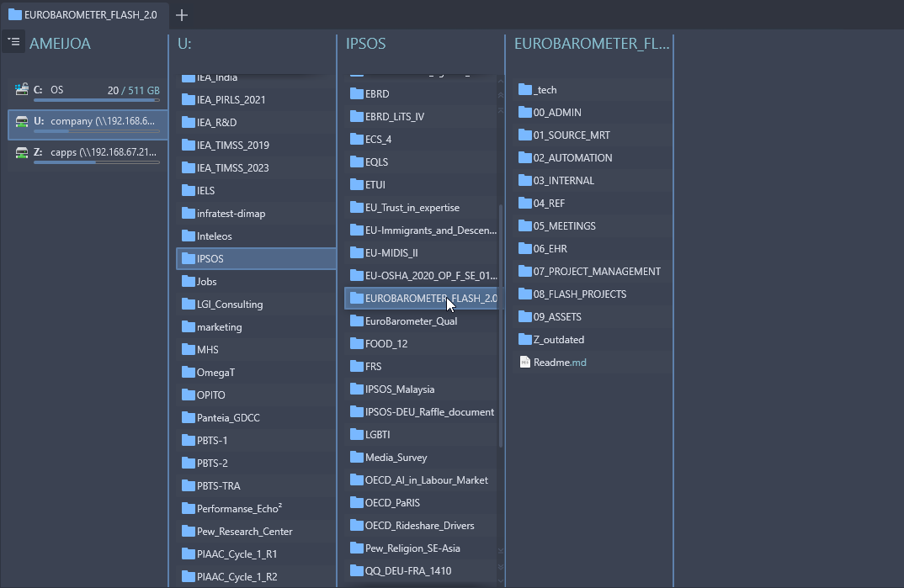The image size is (904, 588).
Task: Click the _tech folder icon
Action: (x=524, y=89)
